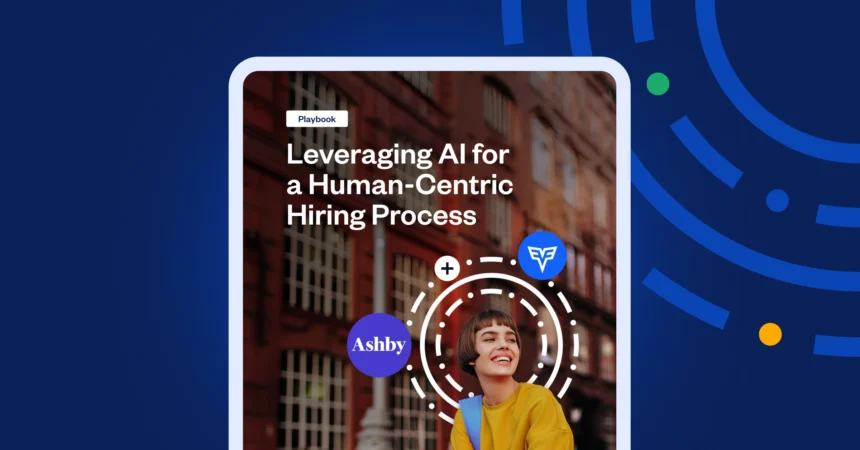Image resolution: width=860 pixels, height=450 pixels.
Task: Tap the plus sign icon
Action: [447, 269]
